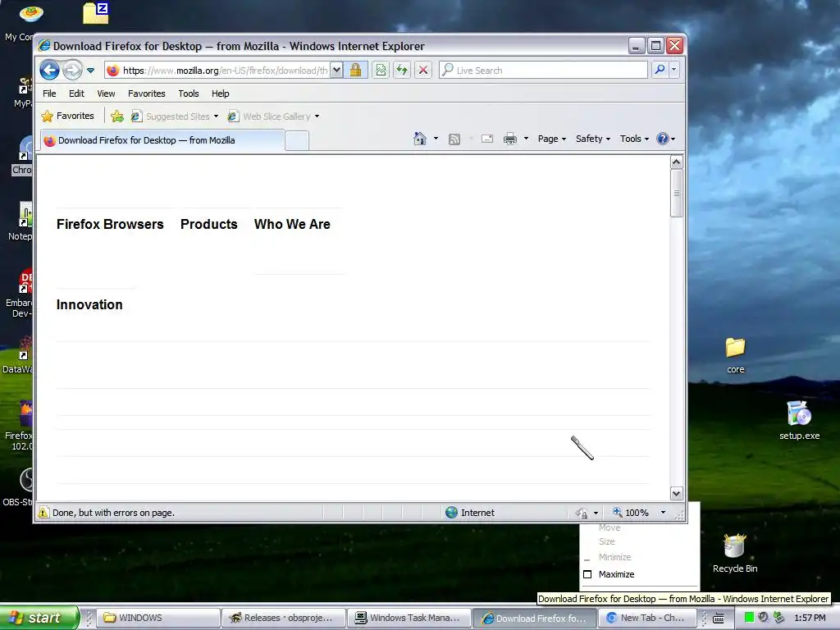Image resolution: width=840 pixels, height=630 pixels.
Task: Click the Start button
Action: [x=39, y=618]
